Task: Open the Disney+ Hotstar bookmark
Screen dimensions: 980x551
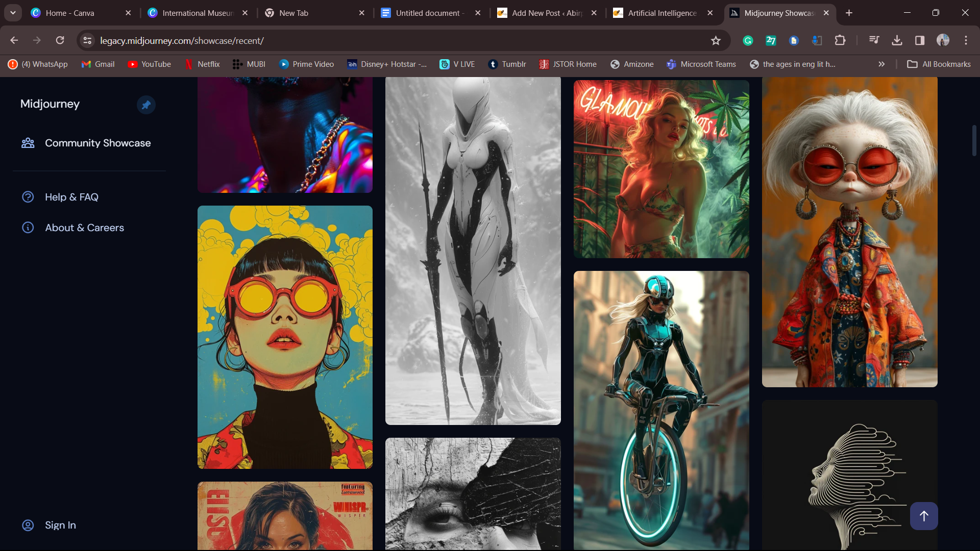Action: (387, 64)
